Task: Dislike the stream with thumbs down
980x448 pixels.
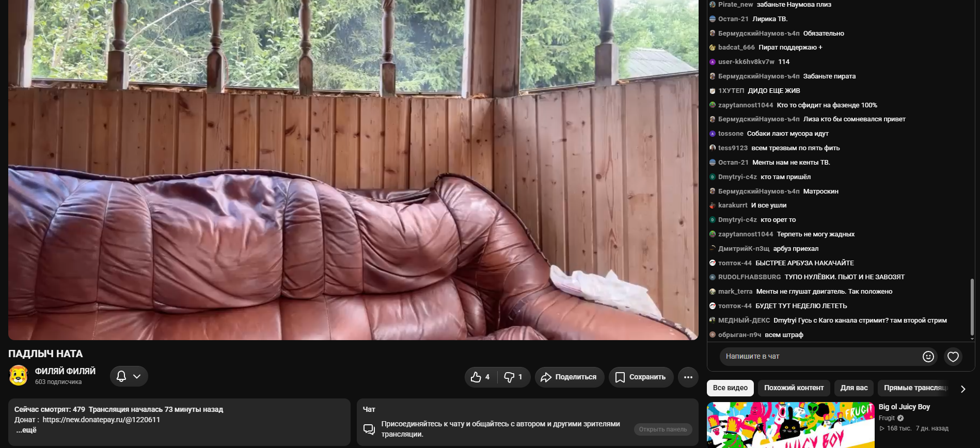Action: (x=513, y=377)
